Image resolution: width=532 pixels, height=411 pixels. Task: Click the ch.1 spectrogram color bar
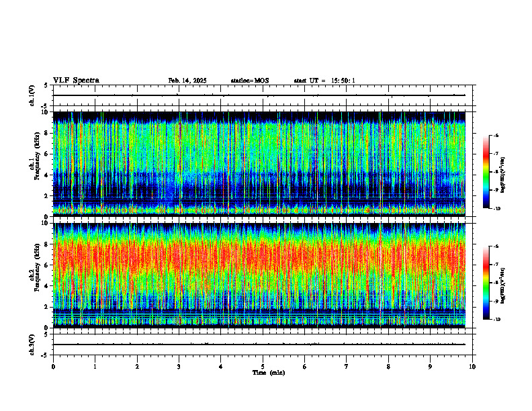click(486, 172)
